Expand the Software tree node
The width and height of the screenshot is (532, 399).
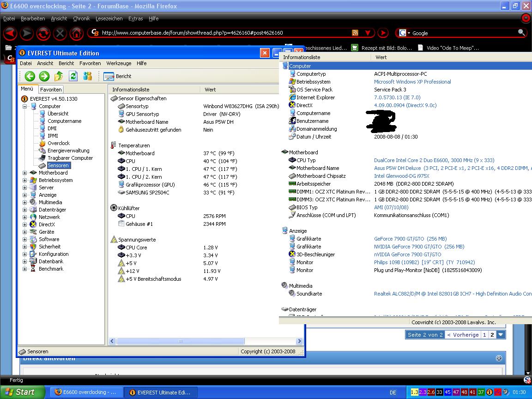pos(25,239)
